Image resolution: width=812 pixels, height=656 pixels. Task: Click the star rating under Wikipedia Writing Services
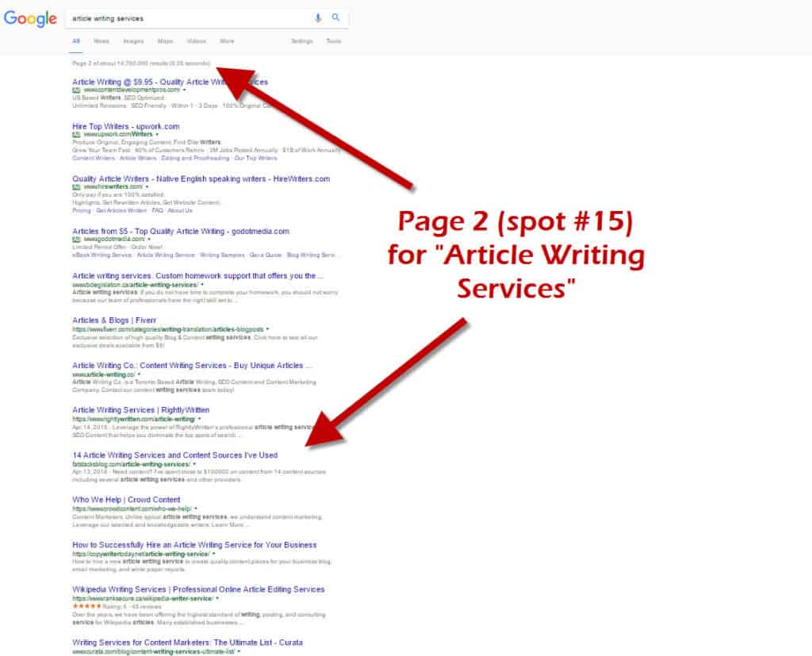click(86, 606)
